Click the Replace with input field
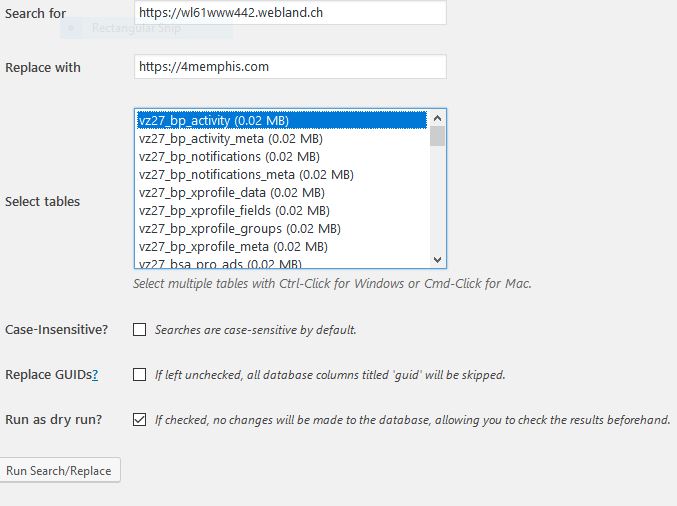Screen dimensions: 677x506 click(x=290, y=67)
